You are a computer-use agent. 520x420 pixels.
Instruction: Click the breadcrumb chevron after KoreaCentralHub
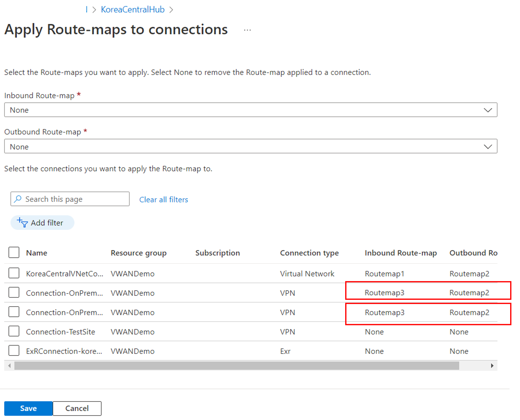point(171,10)
